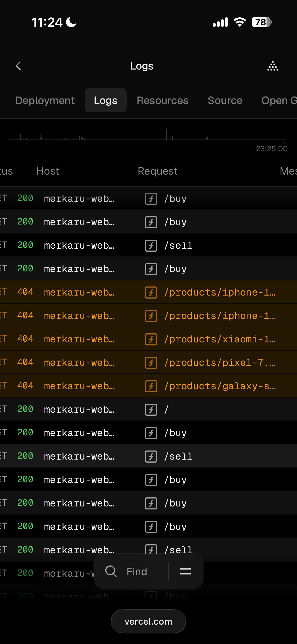Tap the tall spike in the log timeline
Image resolution: width=297 pixels, height=644 pixels.
[167, 134]
